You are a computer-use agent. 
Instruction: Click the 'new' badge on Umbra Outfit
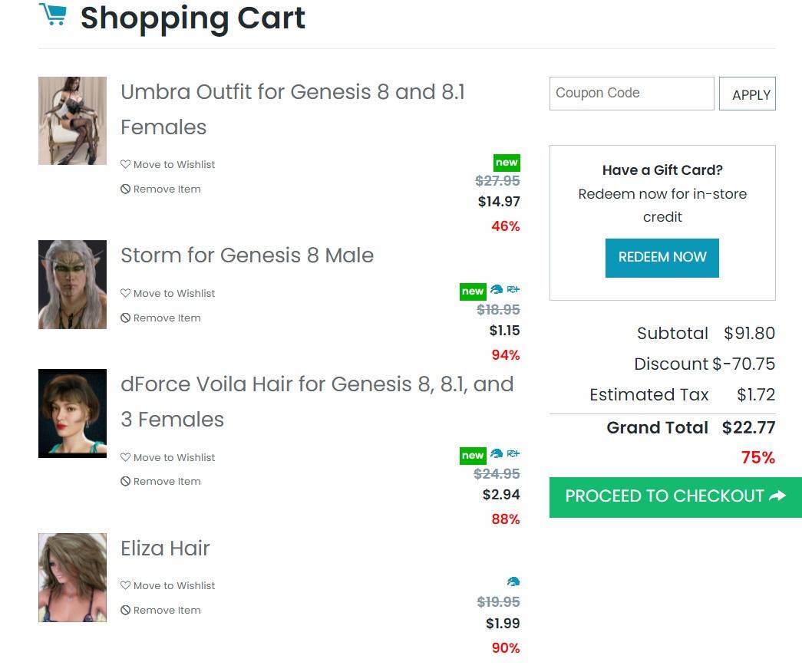point(507,163)
